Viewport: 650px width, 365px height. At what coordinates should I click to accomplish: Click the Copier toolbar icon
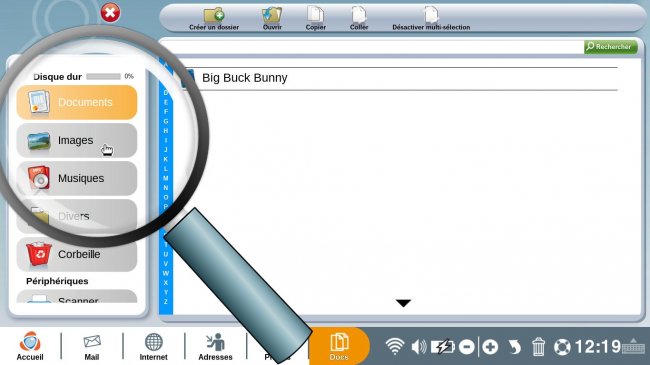(315, 15)
